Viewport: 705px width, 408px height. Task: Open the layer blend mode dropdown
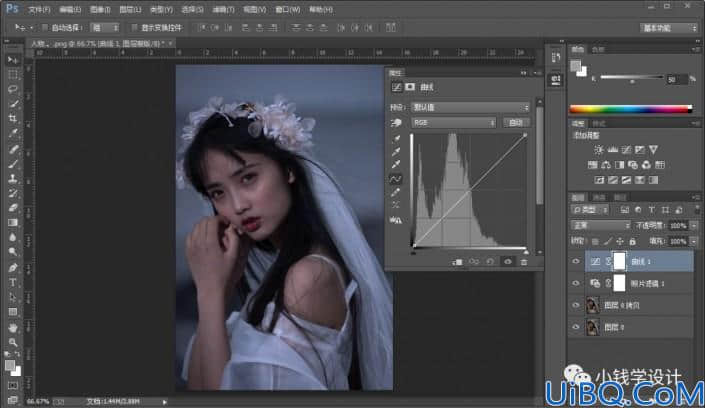coord(600,225)
